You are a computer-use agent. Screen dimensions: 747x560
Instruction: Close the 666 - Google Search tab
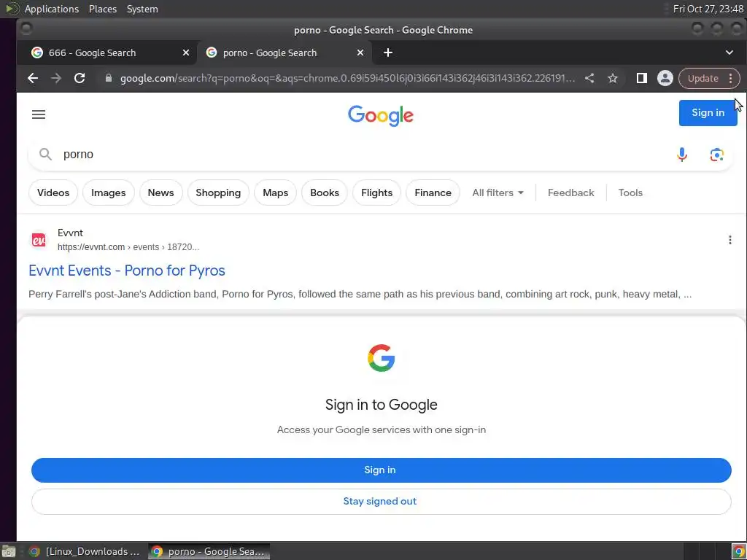186,52
